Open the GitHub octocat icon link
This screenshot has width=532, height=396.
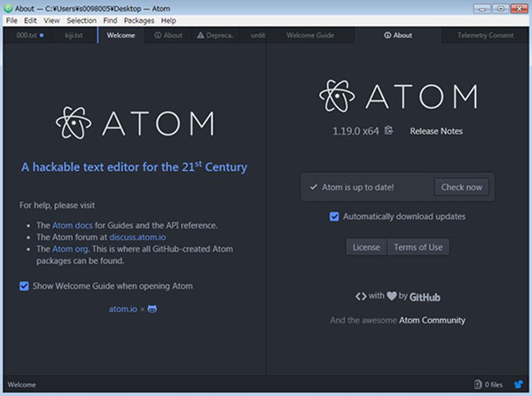[153, 309]
